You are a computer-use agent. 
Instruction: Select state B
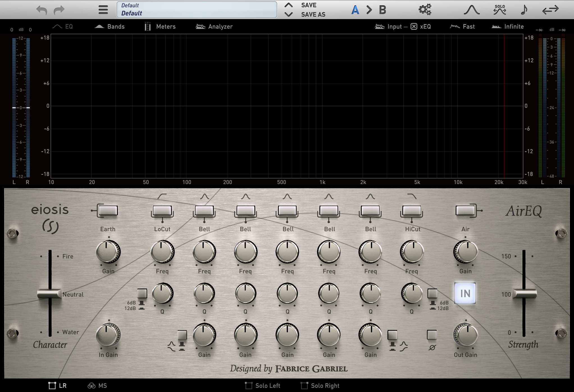(382, 10)
